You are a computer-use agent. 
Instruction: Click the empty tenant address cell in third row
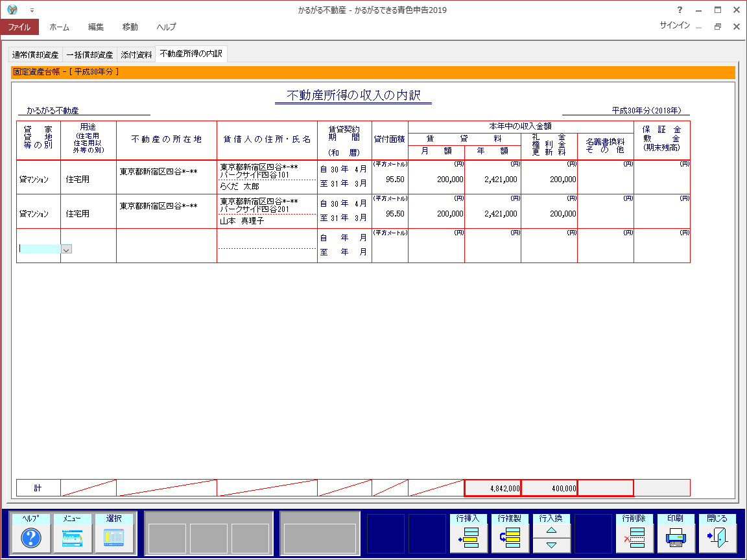[267, 239]
